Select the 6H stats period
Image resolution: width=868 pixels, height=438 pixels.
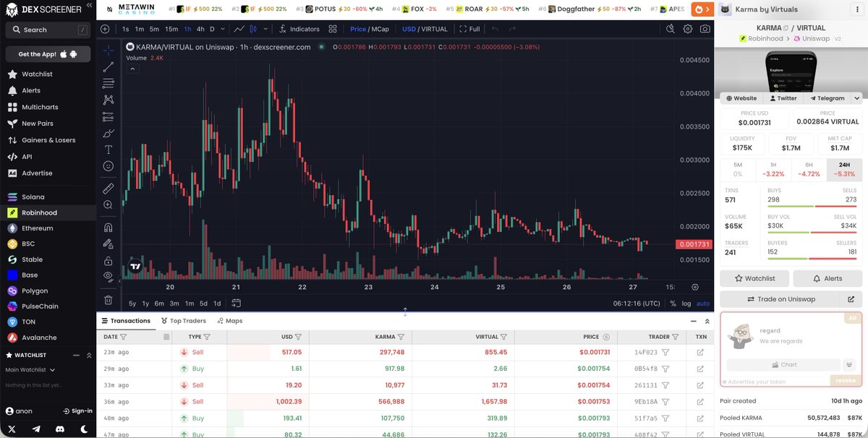[809, 170]
